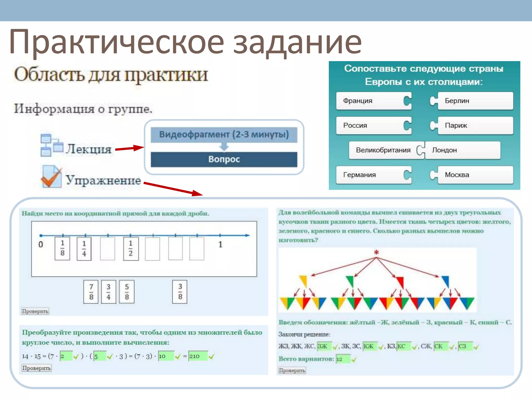Click the СЗ answer field
Screen dimensions: 532x399
pos(465,346)
